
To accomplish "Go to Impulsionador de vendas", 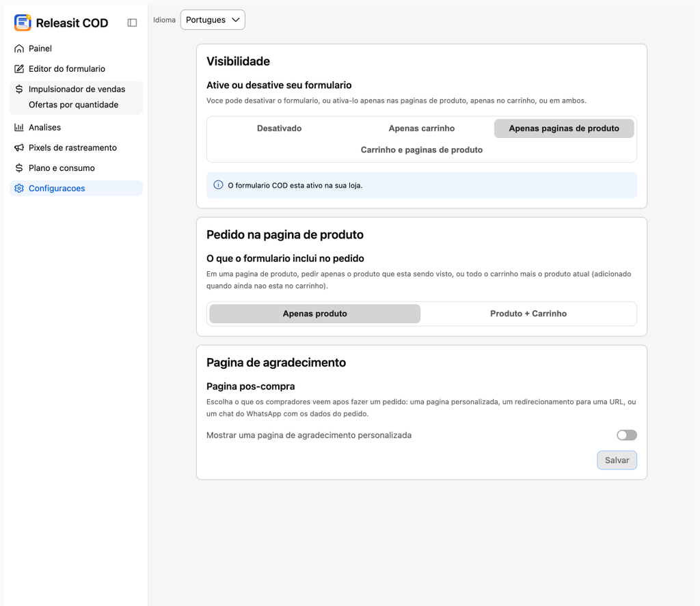I will coord(76,89).
